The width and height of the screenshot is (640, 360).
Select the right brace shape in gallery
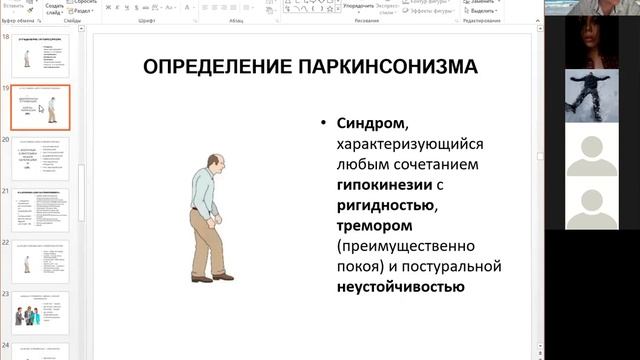321,9
